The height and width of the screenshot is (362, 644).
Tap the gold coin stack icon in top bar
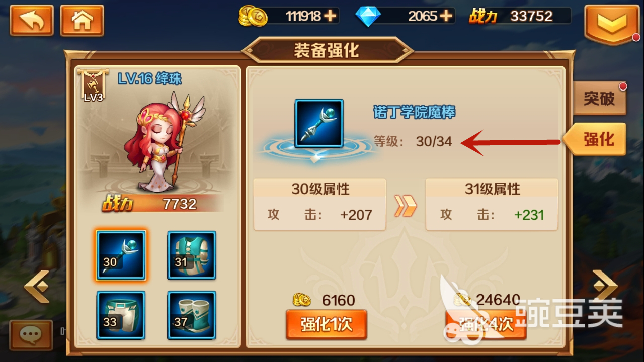tap(250, 16)
